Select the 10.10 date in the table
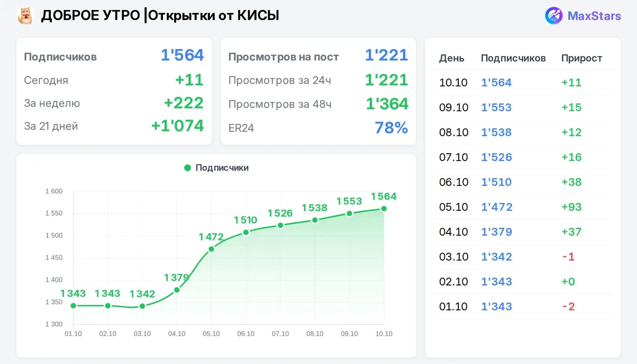Viewport: 637px width, 364px height. click(x=453, y=83)
